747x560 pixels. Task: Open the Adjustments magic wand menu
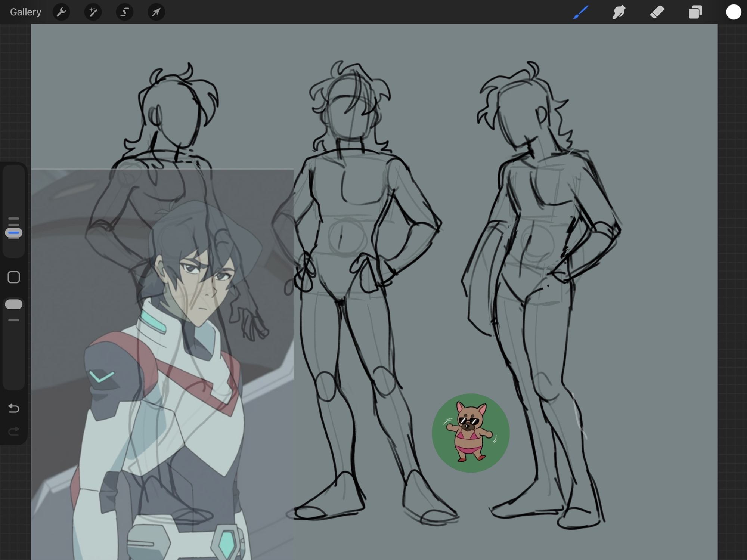93,12
